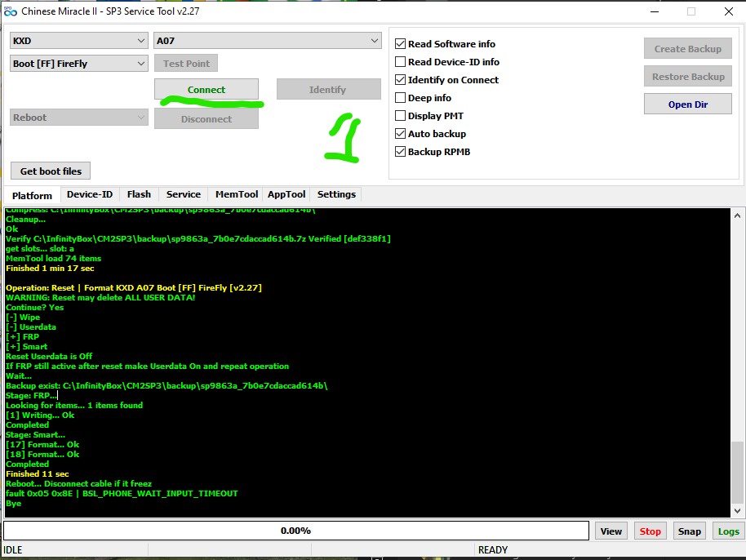This screenshot has height=560, width=746.
Task: Click the '[+] FRP' log line
Action: (22, 336)
